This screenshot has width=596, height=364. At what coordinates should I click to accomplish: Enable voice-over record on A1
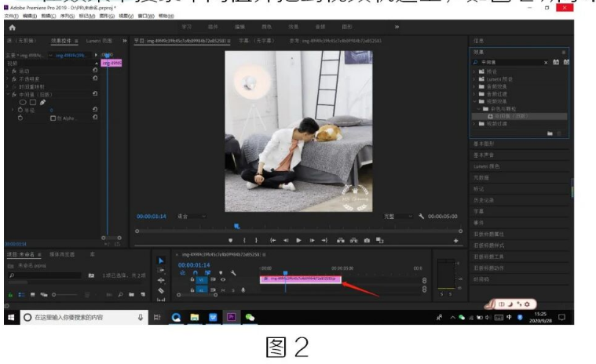243,290
